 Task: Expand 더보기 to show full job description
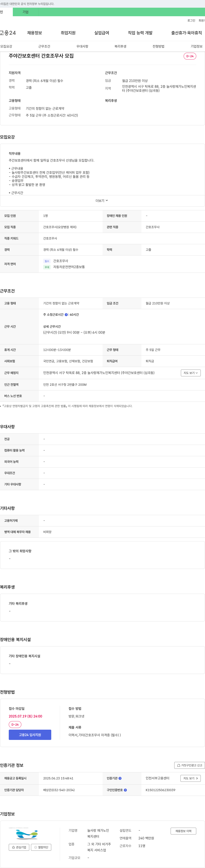(102, 200)
